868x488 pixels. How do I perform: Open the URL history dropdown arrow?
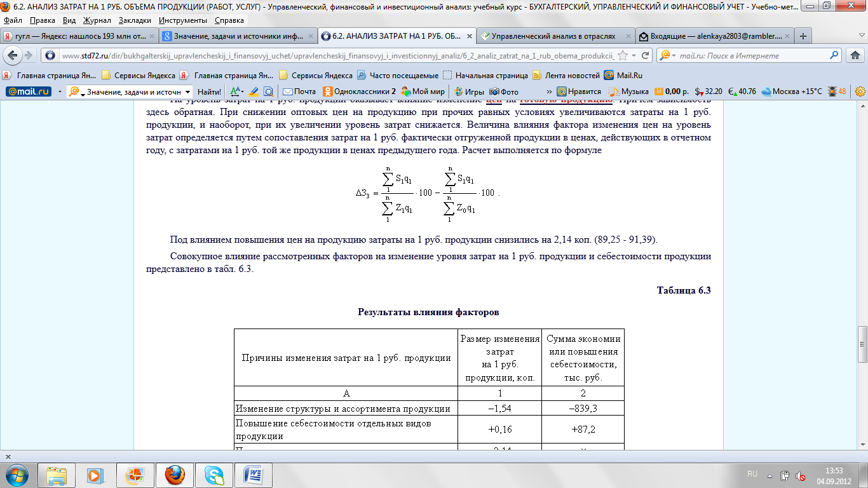(x=634, y=56)
